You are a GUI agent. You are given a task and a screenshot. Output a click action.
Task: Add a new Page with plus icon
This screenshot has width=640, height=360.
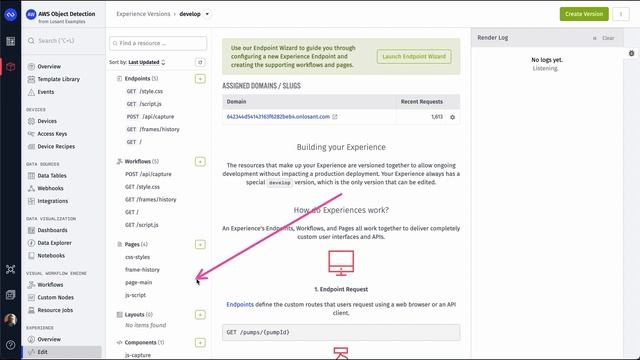click(200, 244)
